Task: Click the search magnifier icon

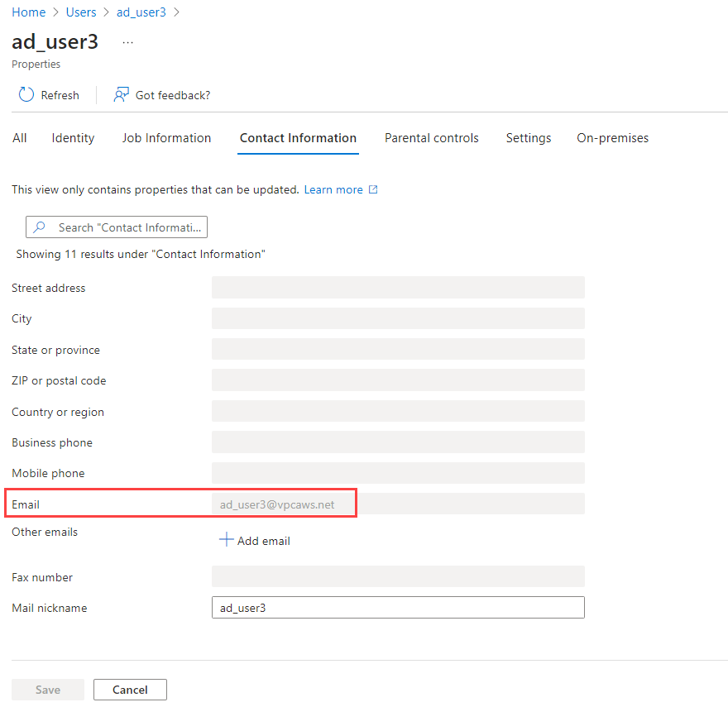Action: click(x=41, y=227)
